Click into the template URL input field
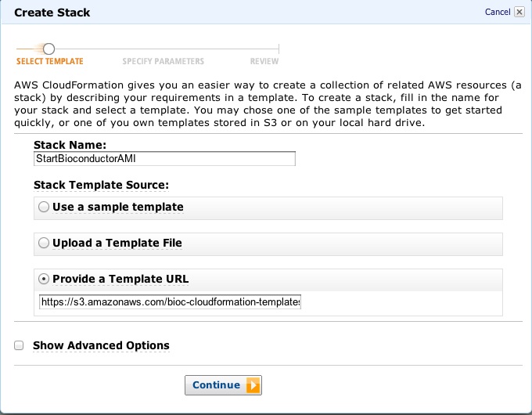 coord(170,301)
